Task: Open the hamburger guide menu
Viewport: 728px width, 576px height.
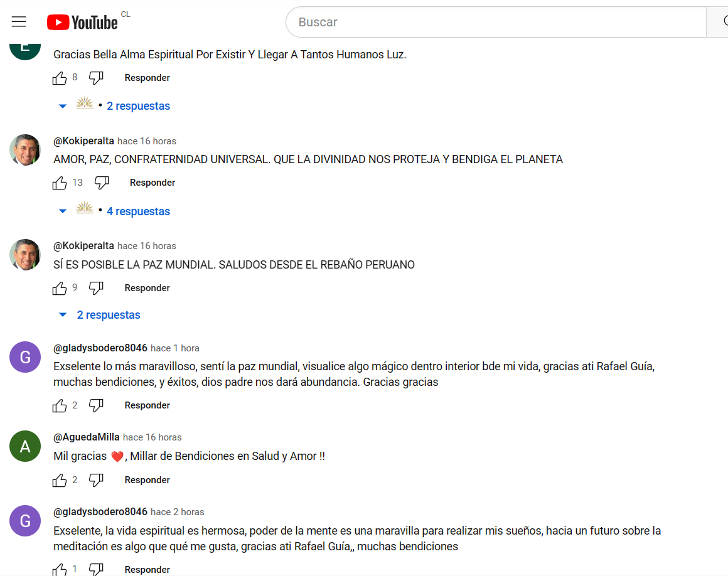Action: pyautogui.click(x=19, y=22)
